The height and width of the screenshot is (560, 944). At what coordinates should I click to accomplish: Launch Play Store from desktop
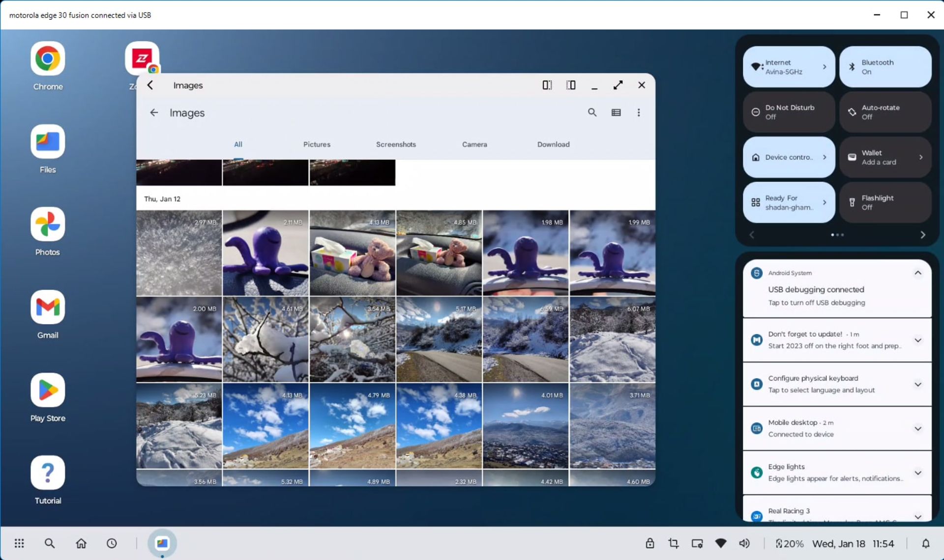(x=48, y=390)
